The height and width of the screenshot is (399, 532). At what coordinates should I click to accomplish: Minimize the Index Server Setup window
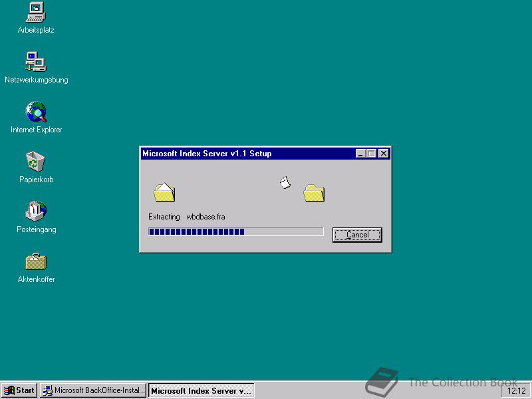(360, 154)
